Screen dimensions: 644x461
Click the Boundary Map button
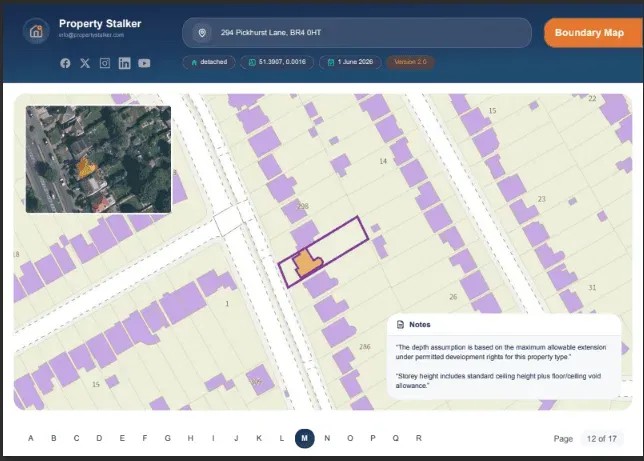[x=593, y=33]
